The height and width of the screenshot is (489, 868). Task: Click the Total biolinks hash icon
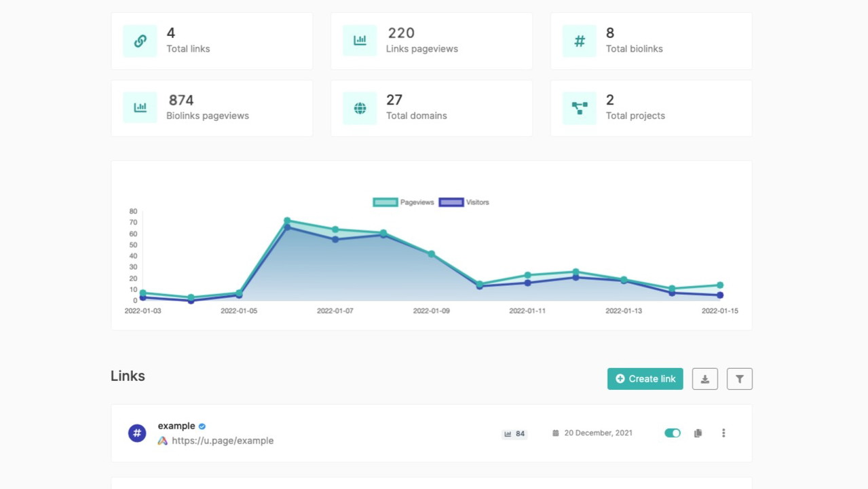[x=580, y=41]
